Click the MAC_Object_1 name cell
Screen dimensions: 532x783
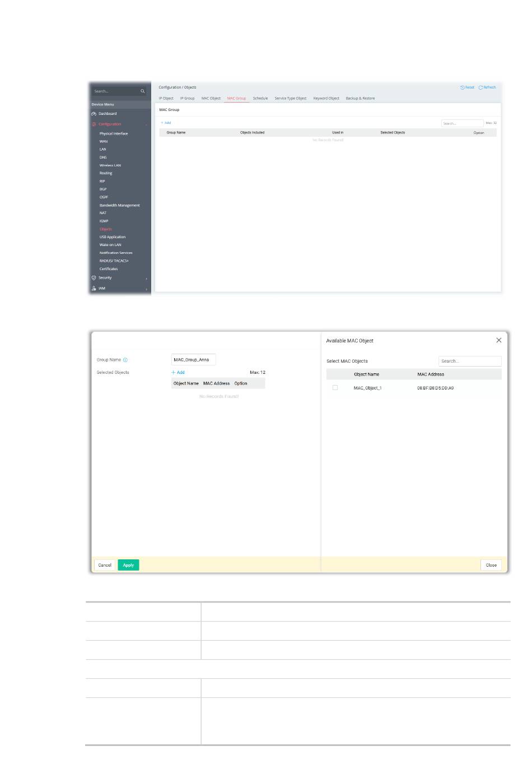click(x=367, y=388)
